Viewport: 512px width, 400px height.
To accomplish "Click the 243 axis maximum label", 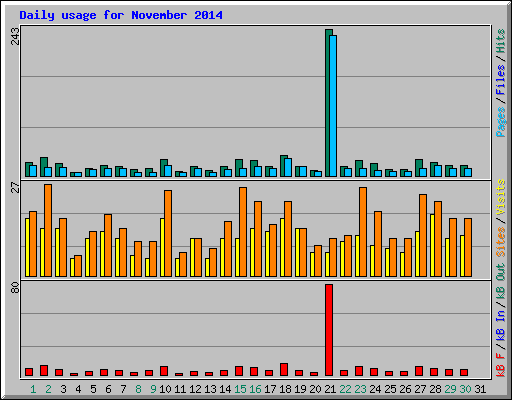I will click(15, 36).
